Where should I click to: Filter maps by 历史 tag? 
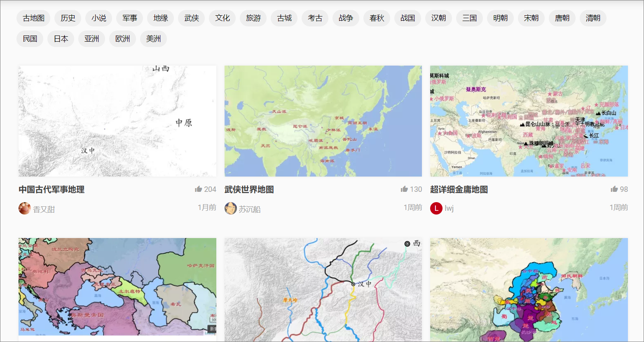pyautogui.click(x=67, y=18)
